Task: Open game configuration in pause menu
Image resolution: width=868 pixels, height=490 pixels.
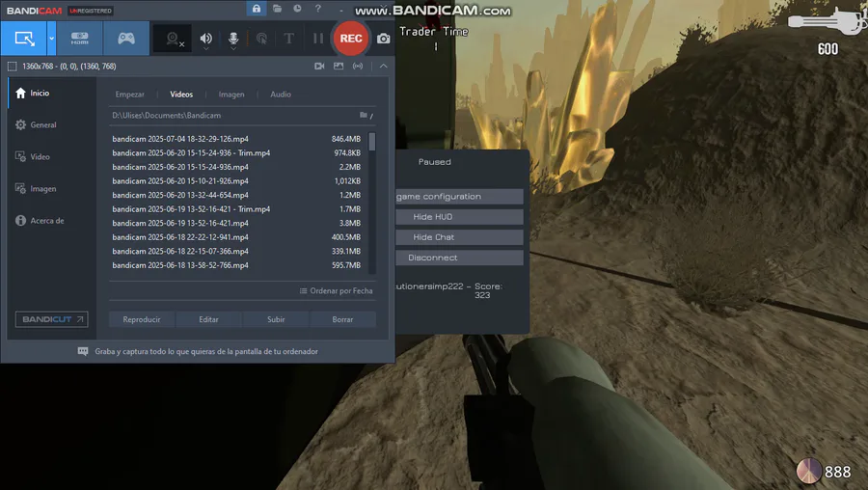Action: (459, 197)
